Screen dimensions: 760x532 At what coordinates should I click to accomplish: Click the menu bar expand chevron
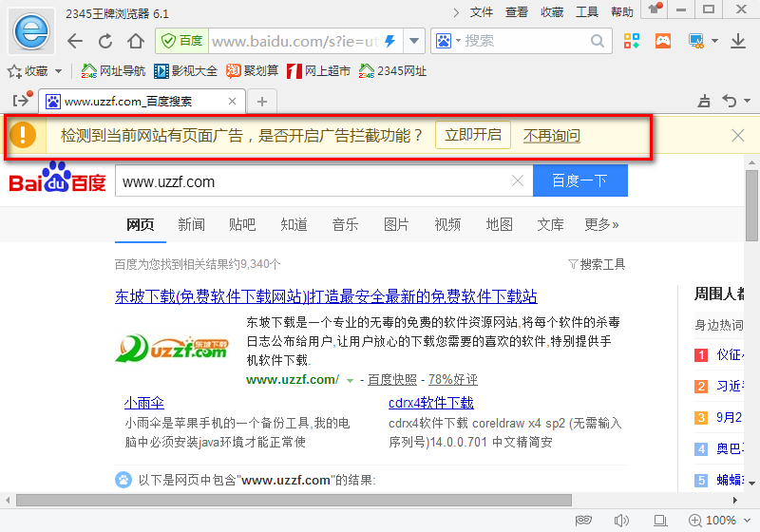(x=456, y=12)
